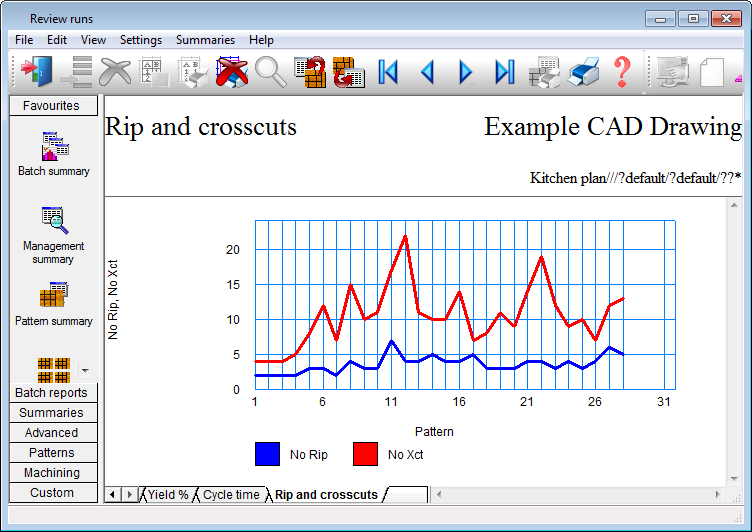Click vertical scrollbar up arrow
This screenshot has height=532, width=752.
734,205
